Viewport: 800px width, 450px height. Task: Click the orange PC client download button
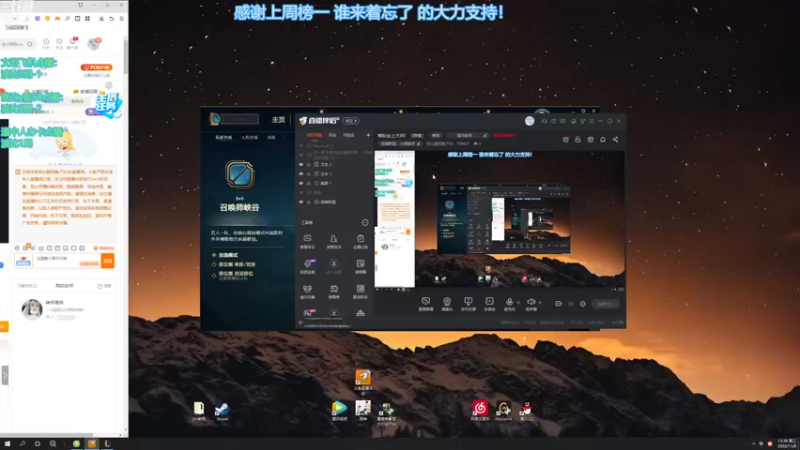click(96, 67)
